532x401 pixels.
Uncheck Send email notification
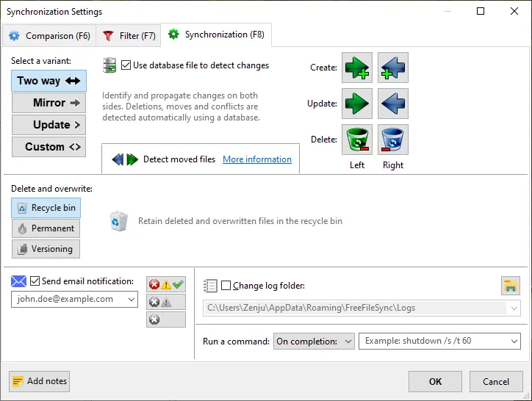pyautogui.click(x=35, y=281)
